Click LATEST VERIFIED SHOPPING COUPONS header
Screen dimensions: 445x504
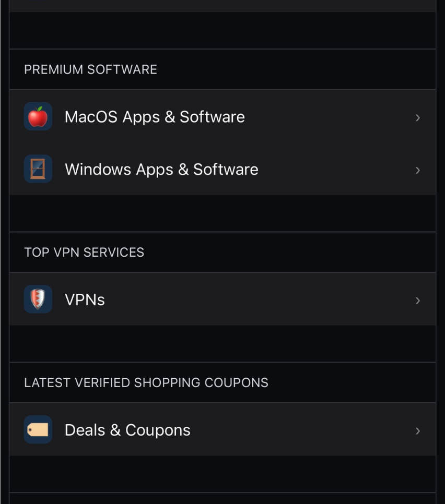[x=146, y=383]
